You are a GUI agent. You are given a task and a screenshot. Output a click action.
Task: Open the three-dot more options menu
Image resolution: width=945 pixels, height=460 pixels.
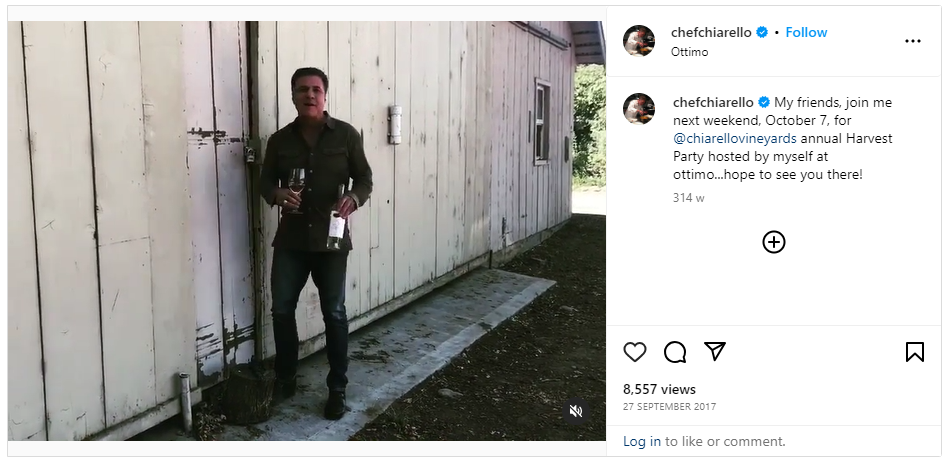tap(912, 41)
